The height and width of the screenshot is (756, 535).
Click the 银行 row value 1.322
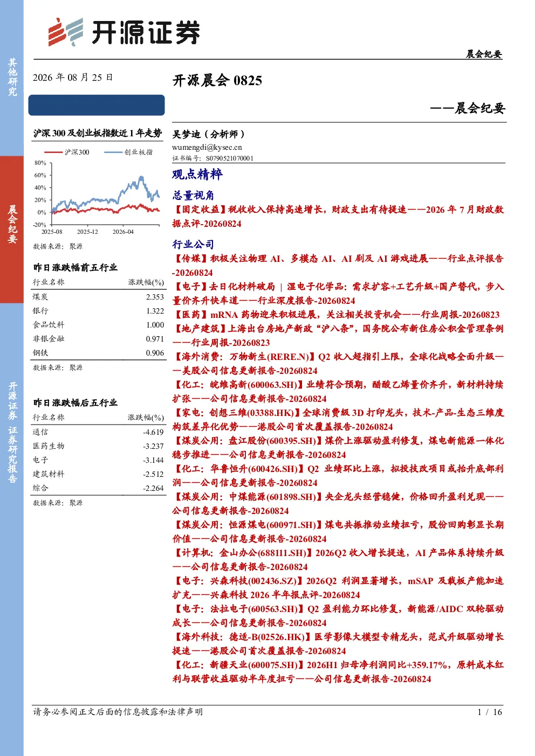click(155, 311)
